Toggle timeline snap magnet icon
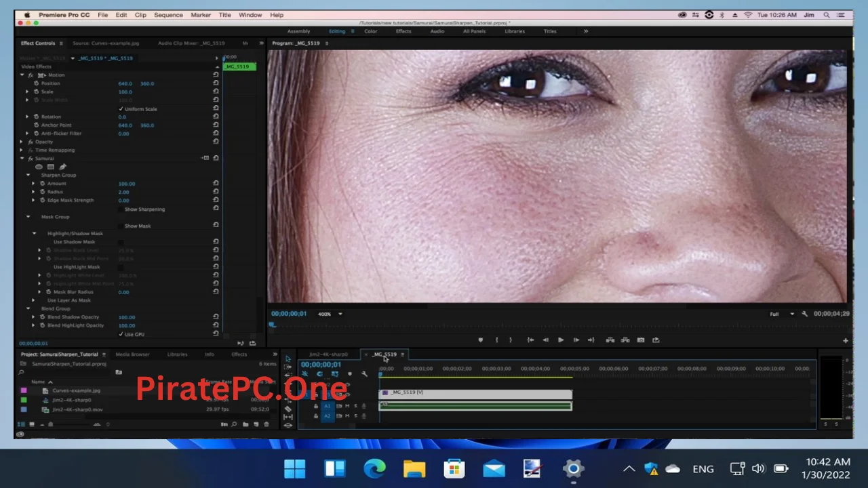868x488 pixels. [319, 374]
